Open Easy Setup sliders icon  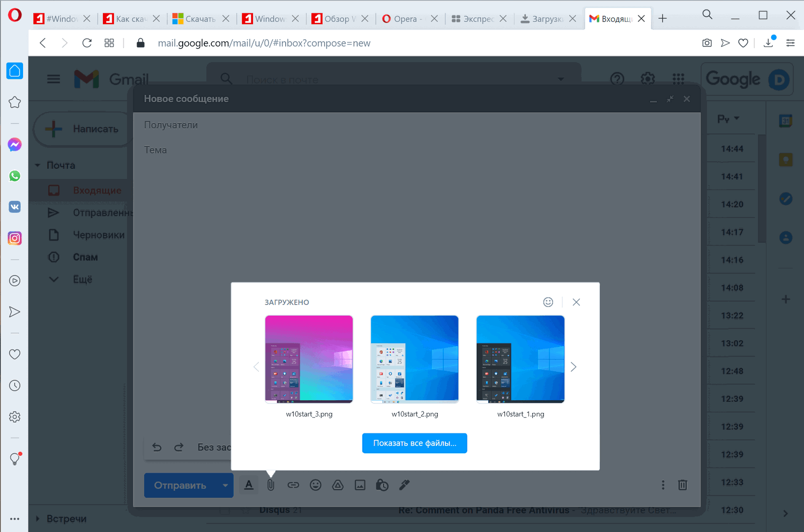click(x=791, y=43)
